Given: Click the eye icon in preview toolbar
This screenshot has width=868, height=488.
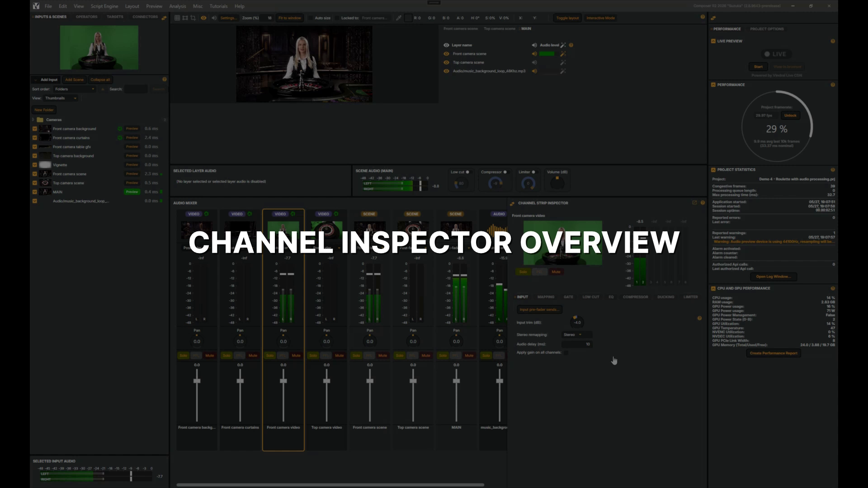Looking at the screenshot, I should (203, 18).
